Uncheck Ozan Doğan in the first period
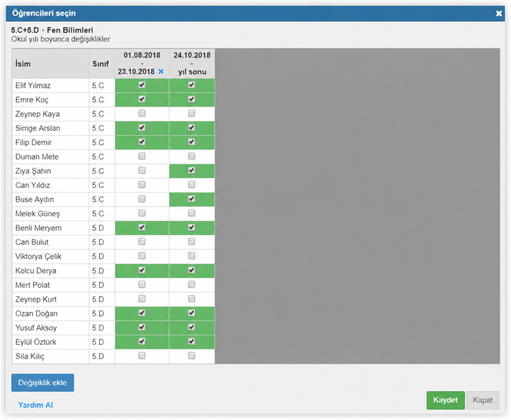The height and width of the screenshot is (420, 511). click(x=142, y=313)
